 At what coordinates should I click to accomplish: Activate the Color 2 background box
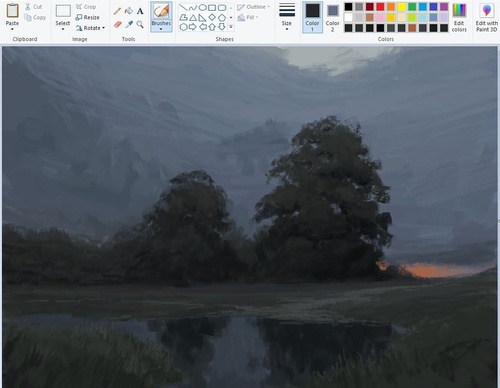[332, 19]
